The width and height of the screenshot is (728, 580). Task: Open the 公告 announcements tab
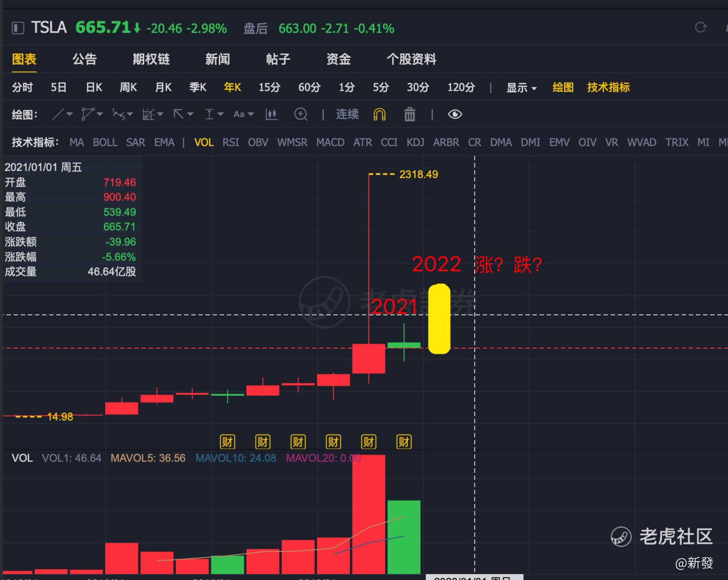click(x=84, y=59)
